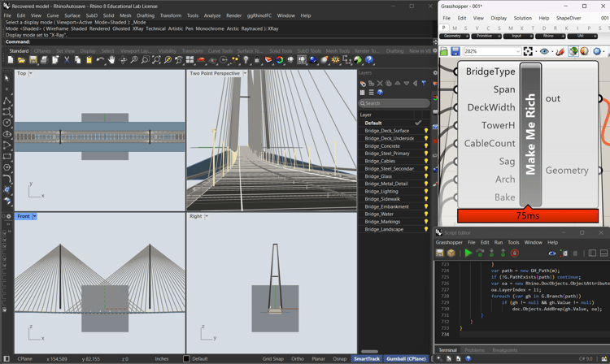Click the Save disk icon in Grasshopper
Viewport: 610px width, 364px height.
click(x=455, y=51)
